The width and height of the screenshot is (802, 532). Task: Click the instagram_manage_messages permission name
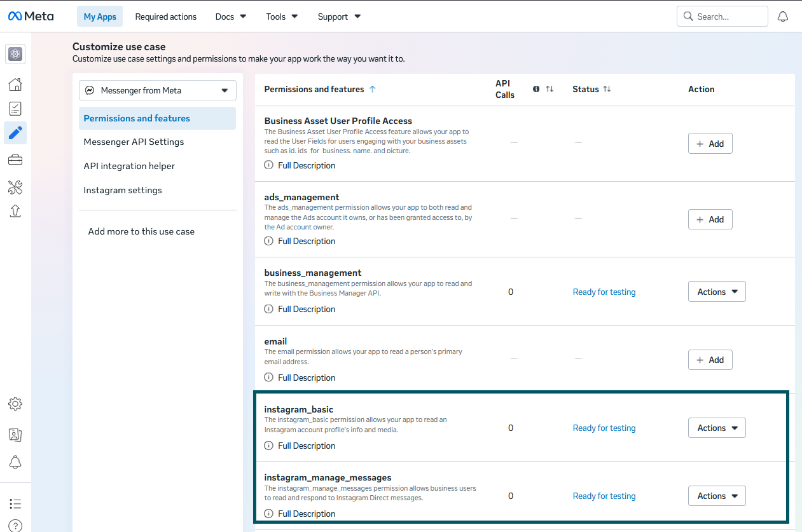(x=328, y=477)
